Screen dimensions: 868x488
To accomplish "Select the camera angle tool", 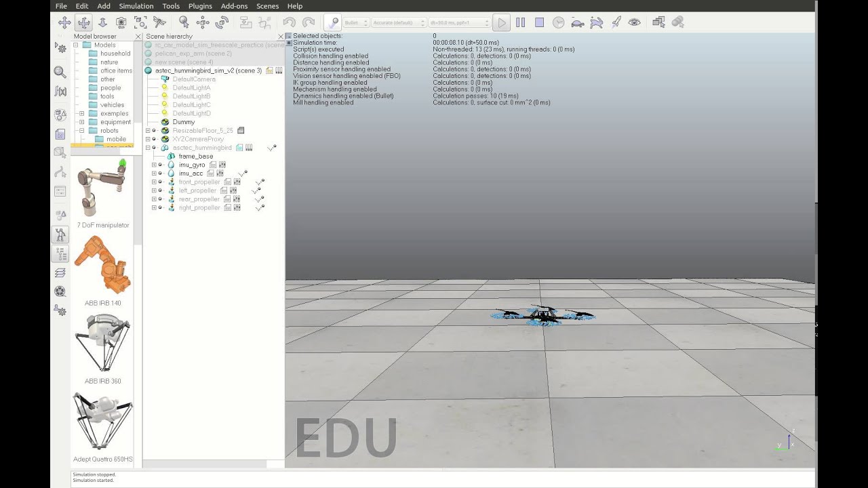I will 121,22.
